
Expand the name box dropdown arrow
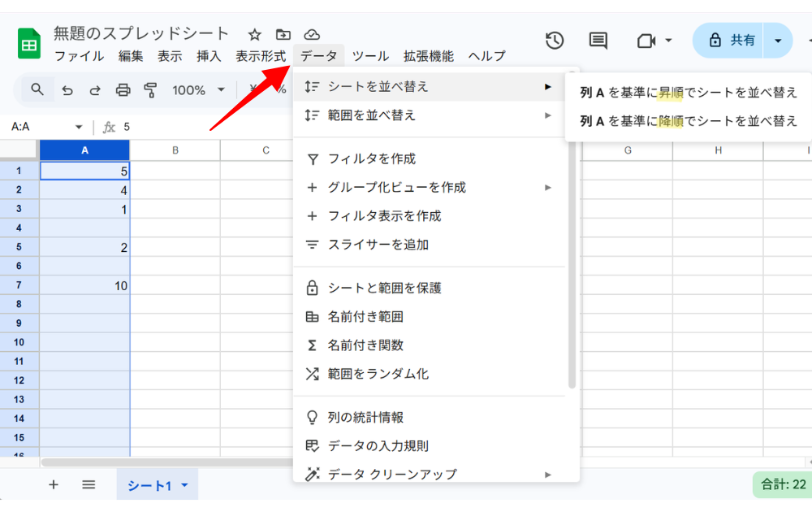[x=79, y=128]
